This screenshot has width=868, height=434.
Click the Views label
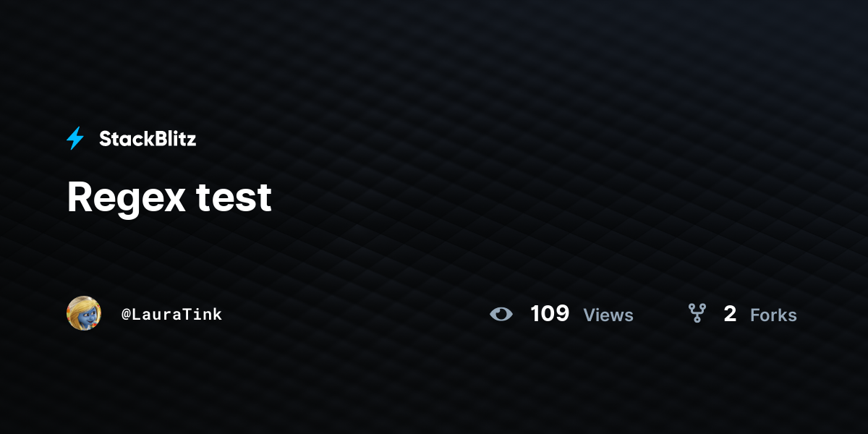coord(608,315)
